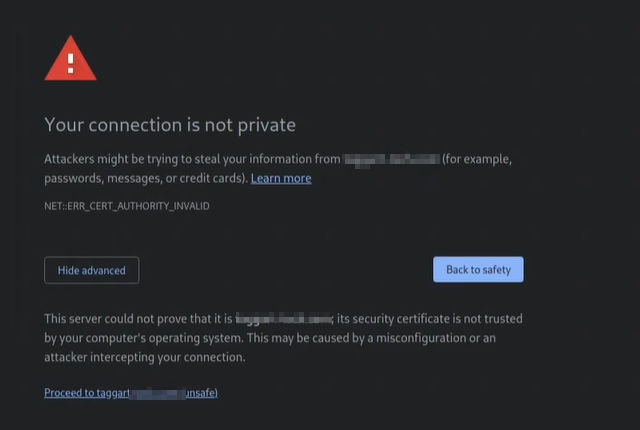
Task: Click the "Your connection is not private" heading
Action: tap(170, 125)
